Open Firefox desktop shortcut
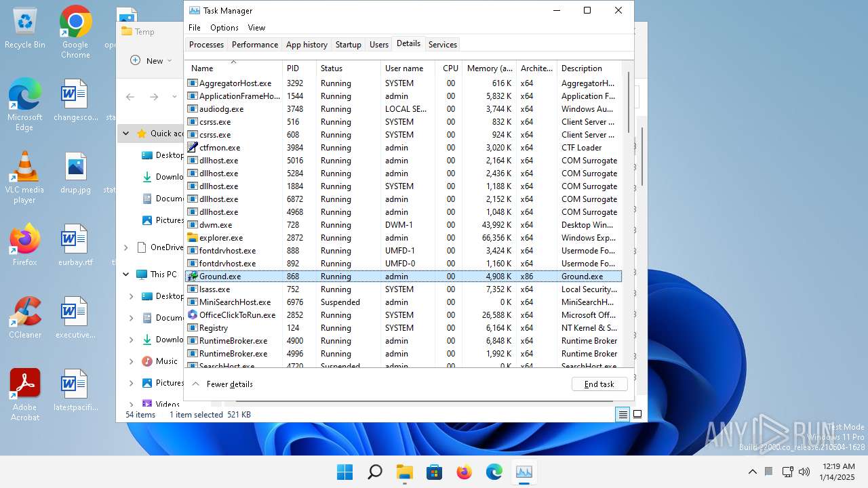Viewport: 868px width, 488px height. pyautogui.click(x=25, y=245)
